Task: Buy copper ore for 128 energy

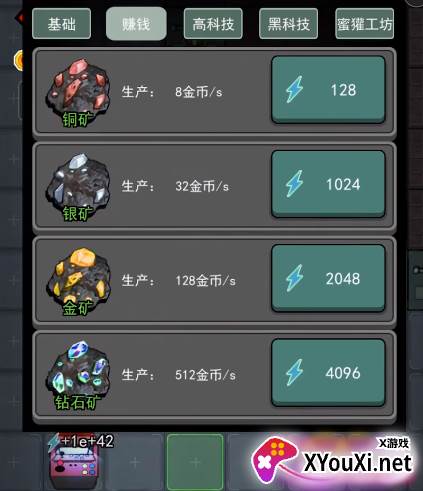Action: click(x=328, y=90)
